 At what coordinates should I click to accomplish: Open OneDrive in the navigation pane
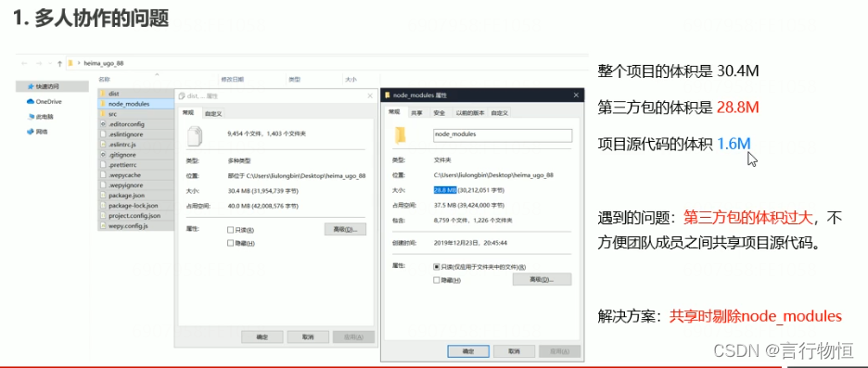tap(45, 102)
